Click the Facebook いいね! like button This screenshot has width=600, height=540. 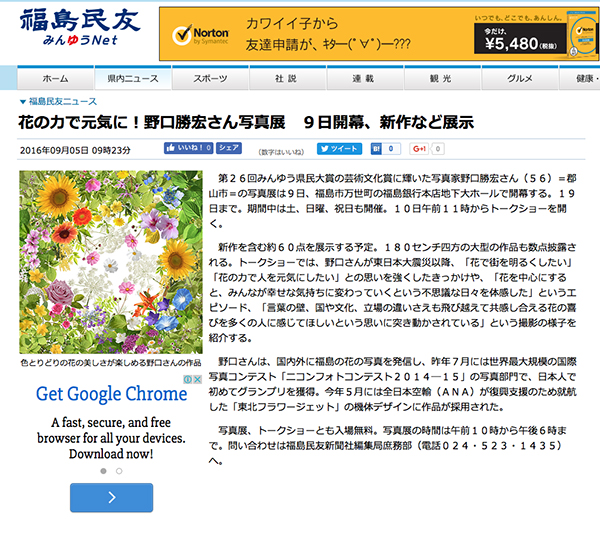tap(189, 148)
